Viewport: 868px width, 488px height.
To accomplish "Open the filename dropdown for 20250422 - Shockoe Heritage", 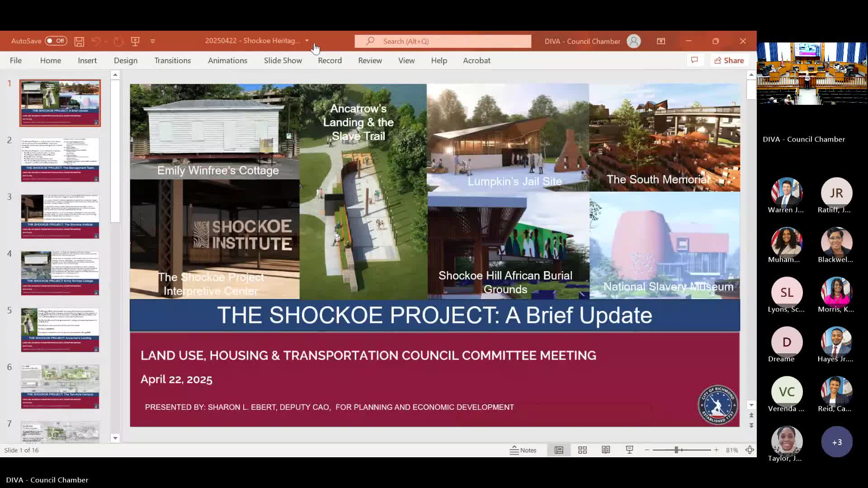I will [308, 40].
